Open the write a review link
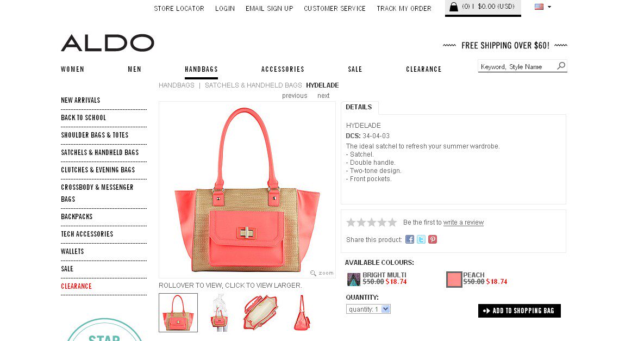Viewport: 644px width, 341px height. click(463, 222)
